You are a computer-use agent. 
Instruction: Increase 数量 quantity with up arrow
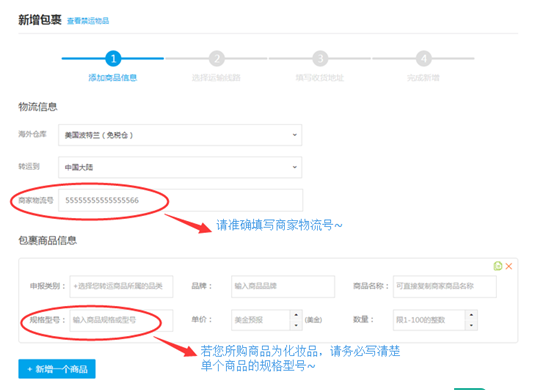471,315
